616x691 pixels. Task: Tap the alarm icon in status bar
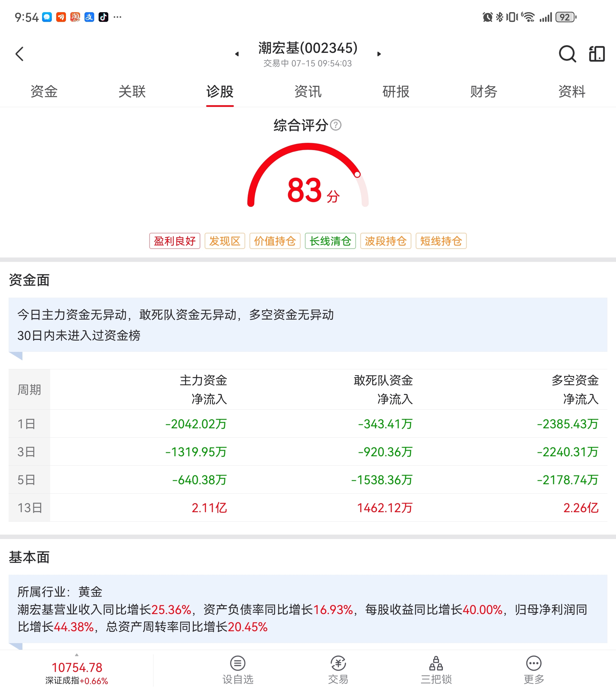[487, 17]
